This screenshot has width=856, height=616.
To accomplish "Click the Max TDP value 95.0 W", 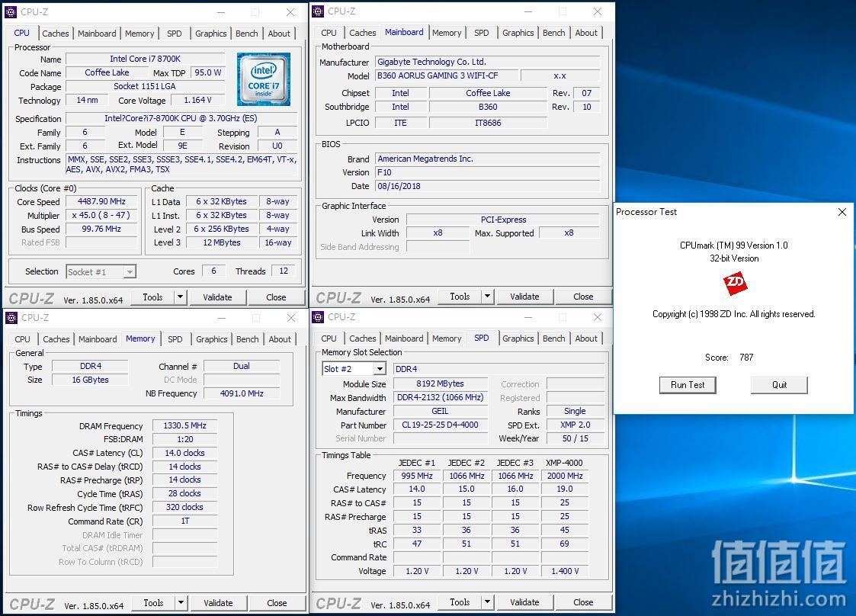I will 208,72.
